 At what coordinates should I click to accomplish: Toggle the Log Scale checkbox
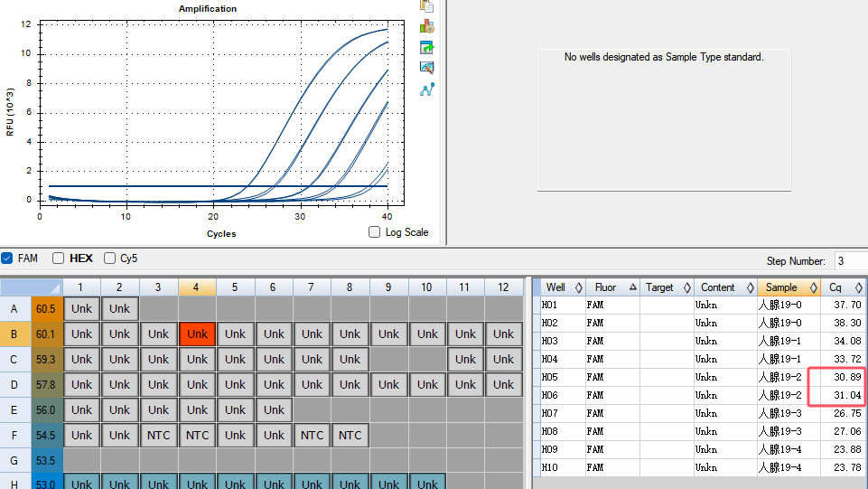[x=374, y=232]
